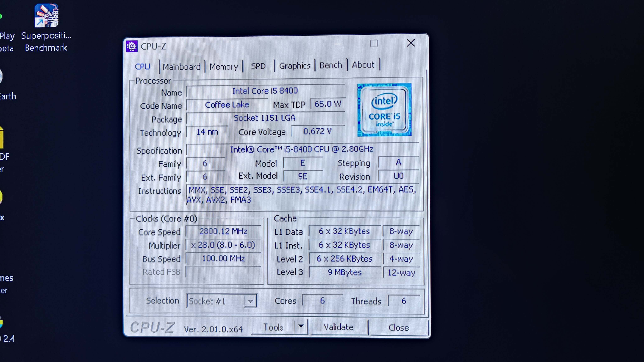Click the CPU-Z title bar app icon
The width and height of the screenshot is (644, 362).
[132, 46]
